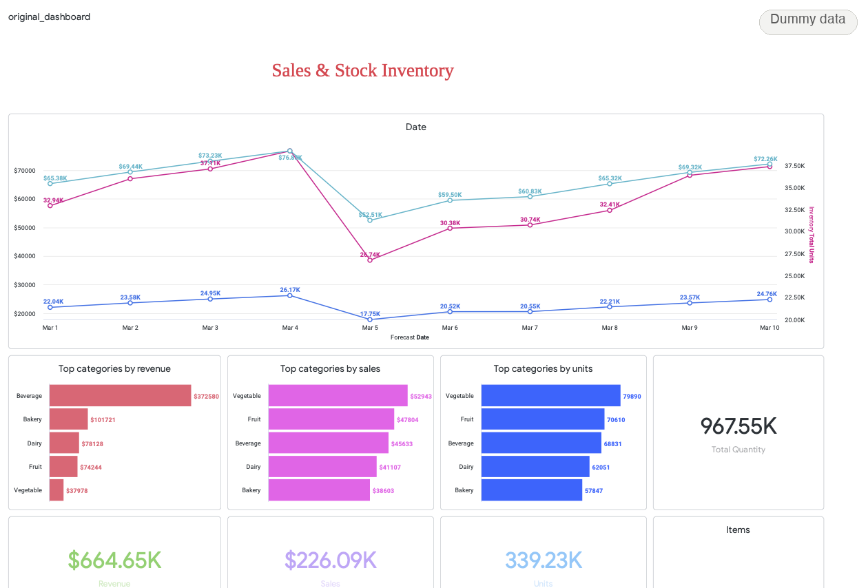Image resolution: width=868 pixels, height=588 pixels.
Task: Click the 24.95K data point on Mar 3
Action: coord(210,299)
